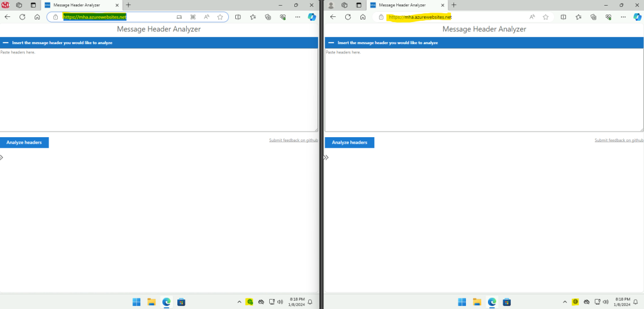Open Settings and more in left window
The image size is (644, 309).
(297, 17)
